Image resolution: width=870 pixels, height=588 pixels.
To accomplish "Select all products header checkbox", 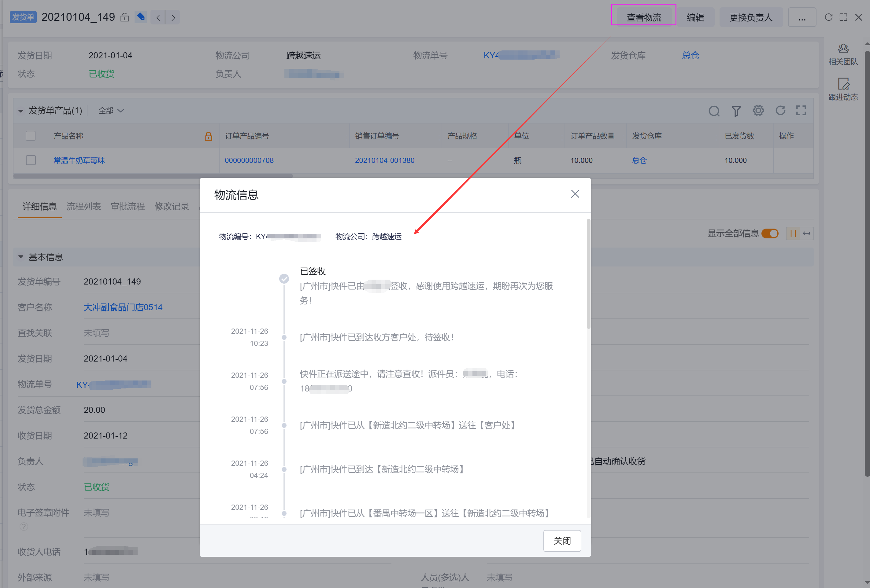I will tap(31, 136).
